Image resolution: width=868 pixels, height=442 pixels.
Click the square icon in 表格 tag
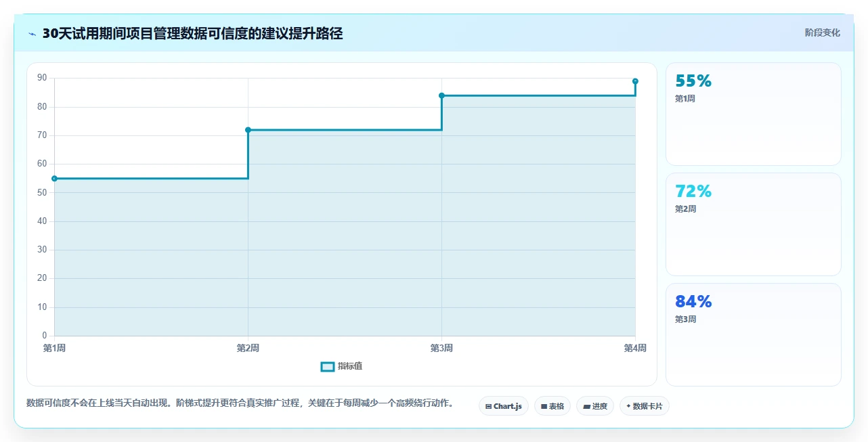544,407
